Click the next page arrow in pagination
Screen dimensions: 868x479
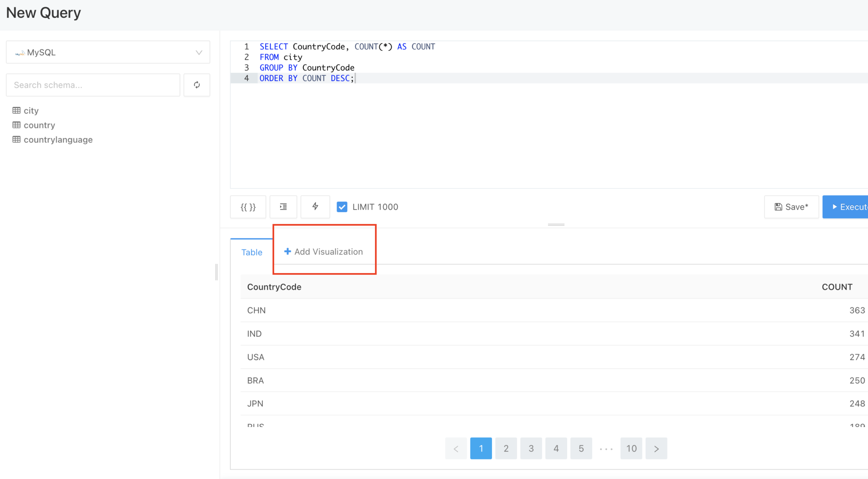[656, 448]
